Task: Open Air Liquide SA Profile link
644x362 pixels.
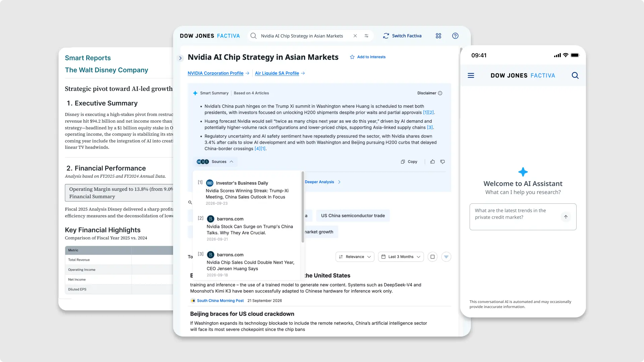Action: pos(277,73)
